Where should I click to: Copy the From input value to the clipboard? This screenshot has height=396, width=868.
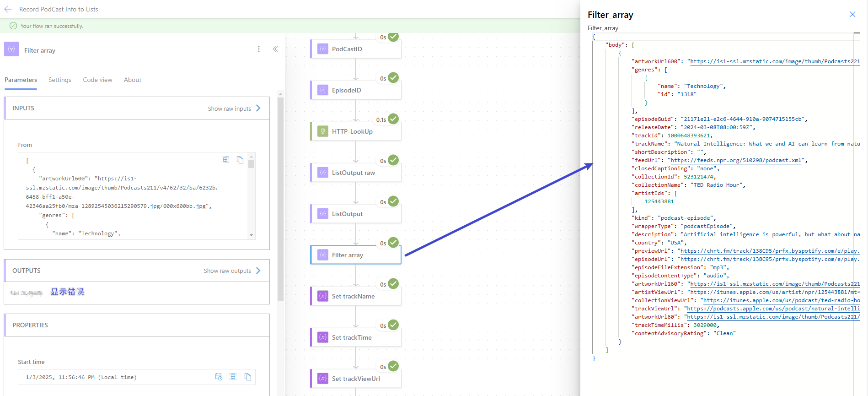[240, 160]
